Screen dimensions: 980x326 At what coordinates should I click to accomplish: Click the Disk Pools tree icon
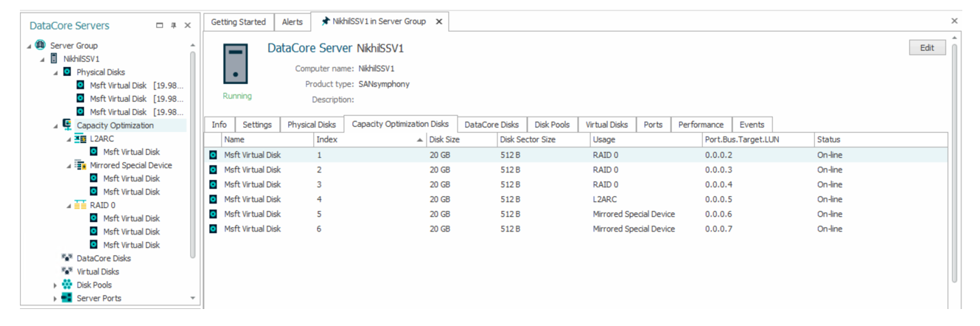pyautogui.click(x=67, y=285)
